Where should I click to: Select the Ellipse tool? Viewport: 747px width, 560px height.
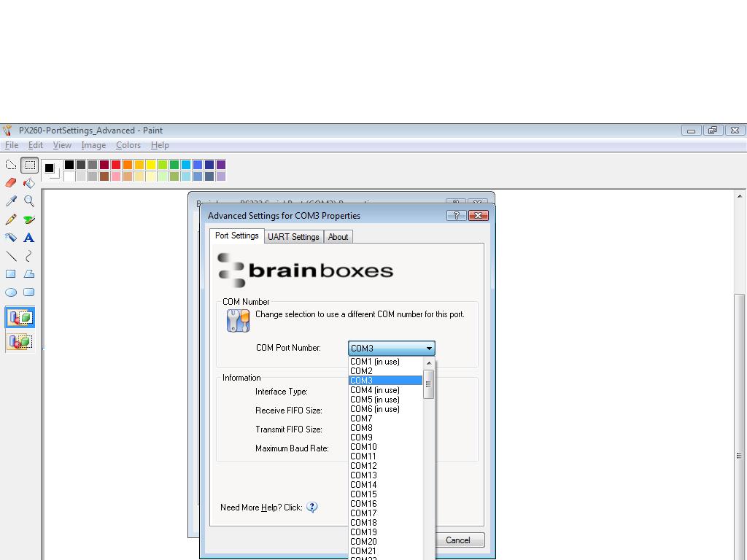pyautogui.click(x=10, y=292)
